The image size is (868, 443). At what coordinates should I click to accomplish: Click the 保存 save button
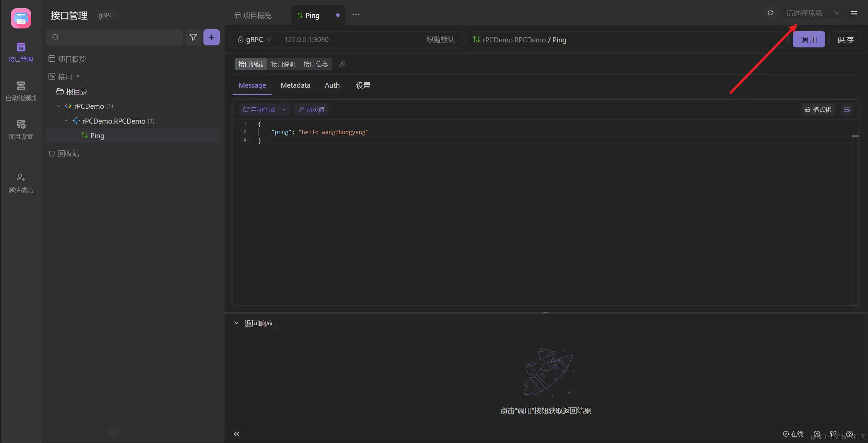[x=845, y=40]
